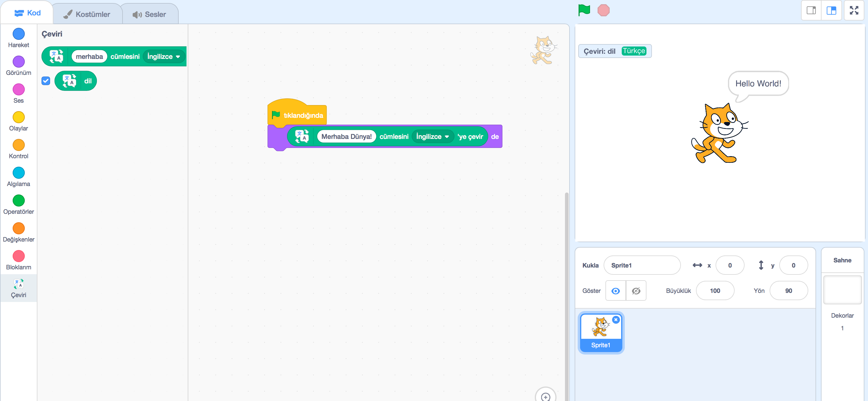868x401 pixels.
Task: Select the Sahne backdrop thumbnail
Action: click(842, 290)
